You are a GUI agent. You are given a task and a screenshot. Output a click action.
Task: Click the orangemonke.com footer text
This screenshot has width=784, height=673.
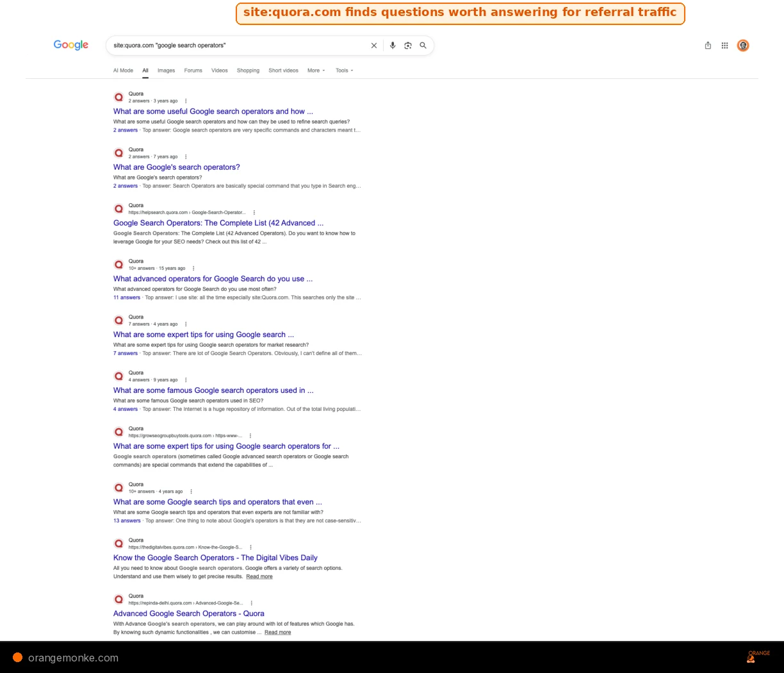(73, 658)
